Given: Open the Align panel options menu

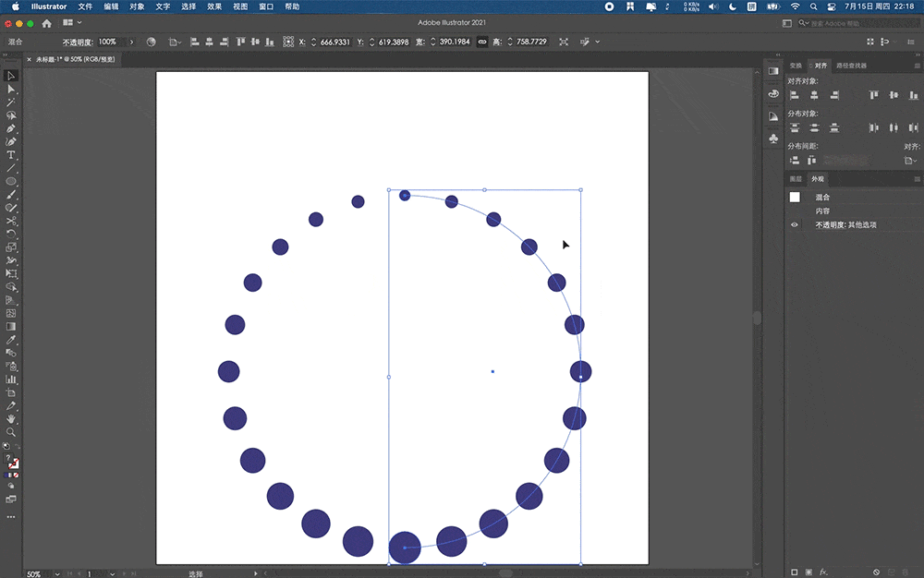Looking at the screenshot, I should pyautogui.click(x=917, y=66).
